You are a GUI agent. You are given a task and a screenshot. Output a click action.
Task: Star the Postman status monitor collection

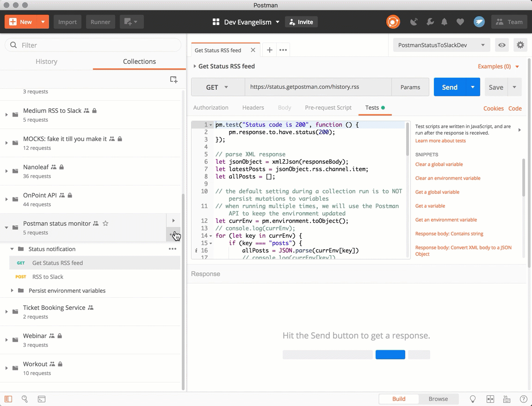click(x=105, y=223)
